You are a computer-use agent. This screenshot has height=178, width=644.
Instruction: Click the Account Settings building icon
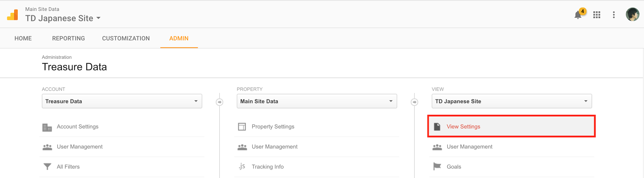point(47,127)
